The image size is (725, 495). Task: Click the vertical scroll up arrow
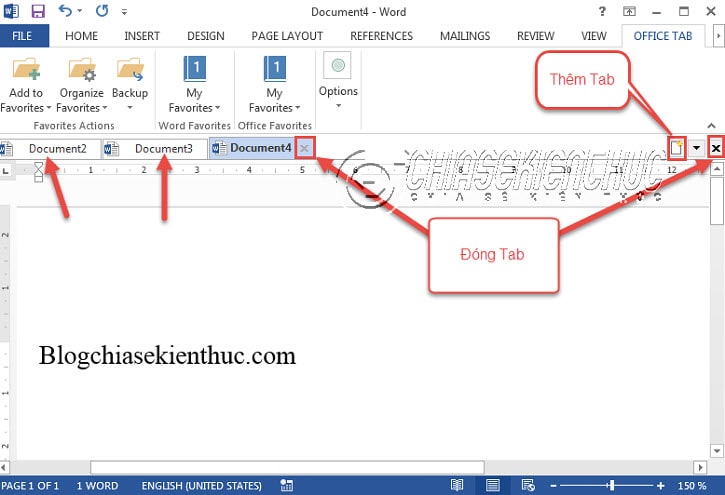pyautogui.click(x=717, y=169)
